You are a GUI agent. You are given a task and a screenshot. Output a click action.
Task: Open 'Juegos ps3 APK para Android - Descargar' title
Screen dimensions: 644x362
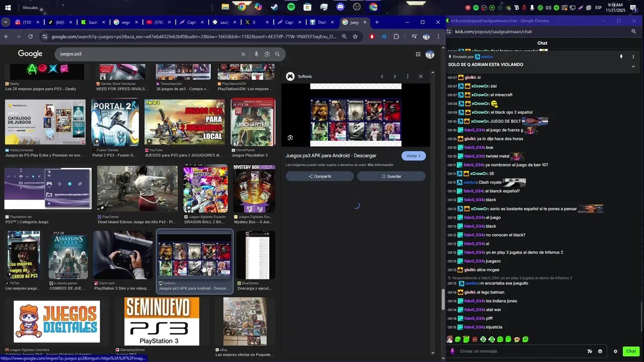[x=331, y=156]
